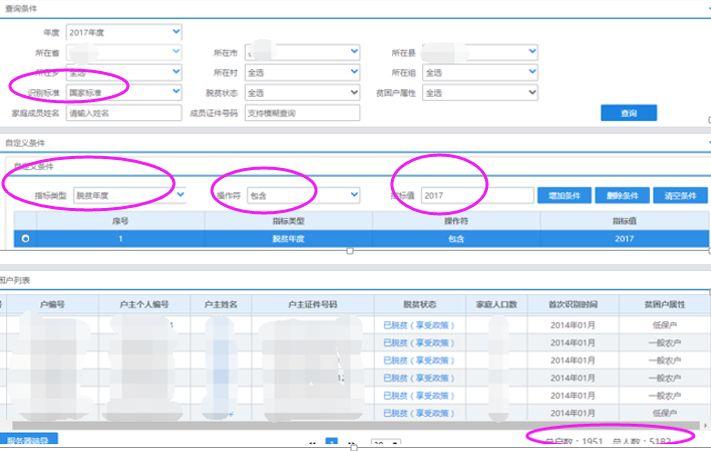Click the 指标值 input containing 2017
This screenshot has height=451, width=711.
pos(475,196)
